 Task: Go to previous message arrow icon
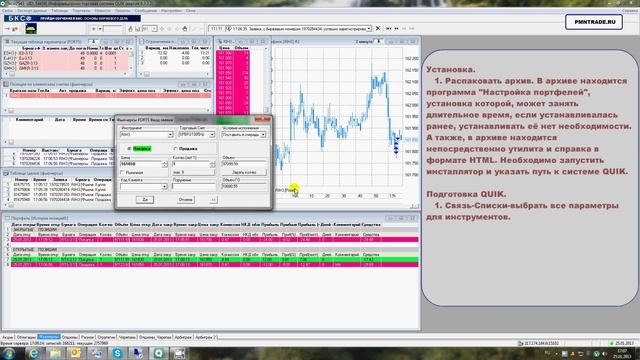[396, 29]
